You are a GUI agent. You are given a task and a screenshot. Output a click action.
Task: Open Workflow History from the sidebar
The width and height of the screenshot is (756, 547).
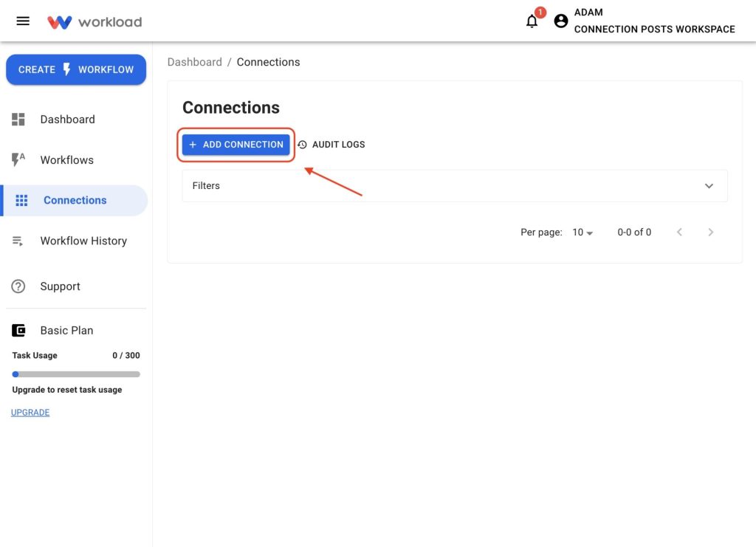[x=75, y=241]
